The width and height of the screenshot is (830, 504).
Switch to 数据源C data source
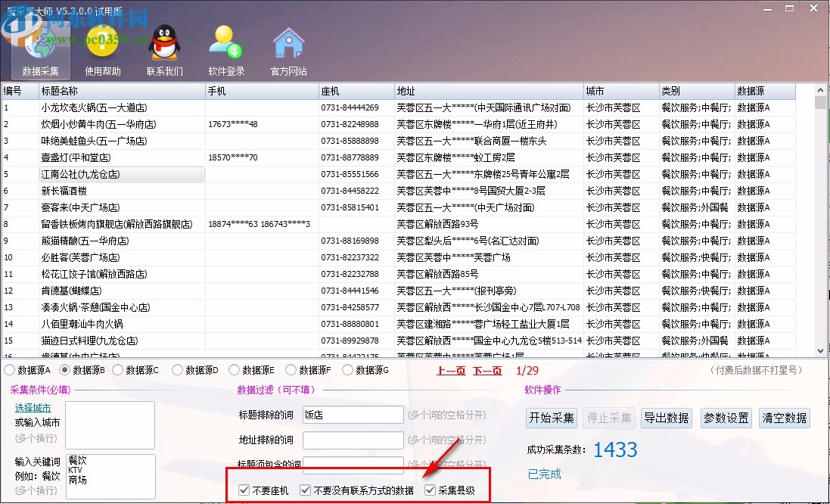pos(126,369)
